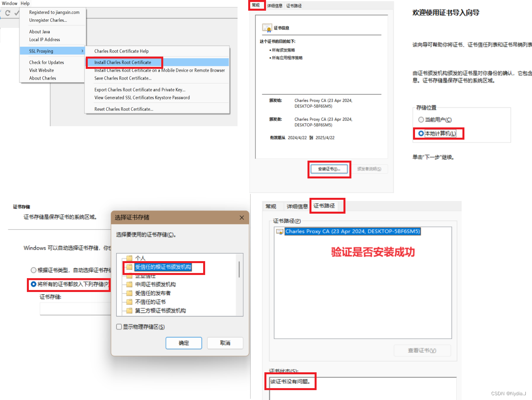This screenshot has width=532, height=400.
Task: Select Reset Charles Root Certificate...
Action: [123, 109]
